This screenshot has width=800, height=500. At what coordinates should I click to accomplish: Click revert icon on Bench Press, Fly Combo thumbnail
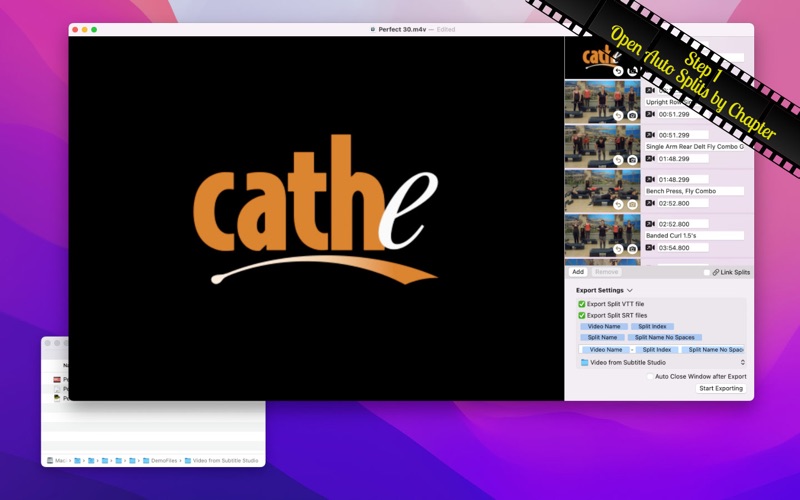618,205
